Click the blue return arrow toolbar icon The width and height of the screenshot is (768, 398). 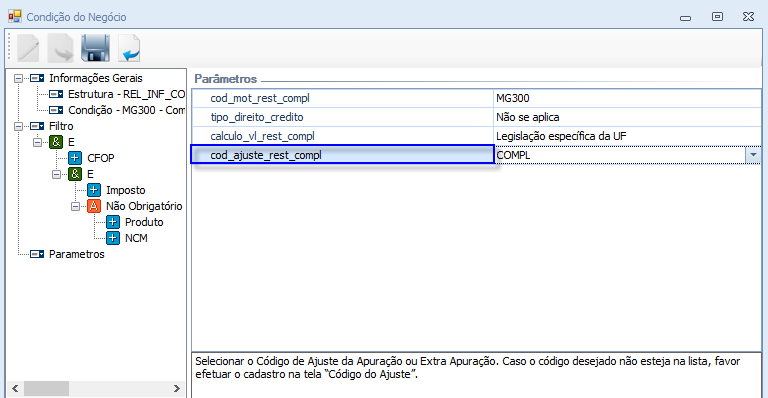129,48
